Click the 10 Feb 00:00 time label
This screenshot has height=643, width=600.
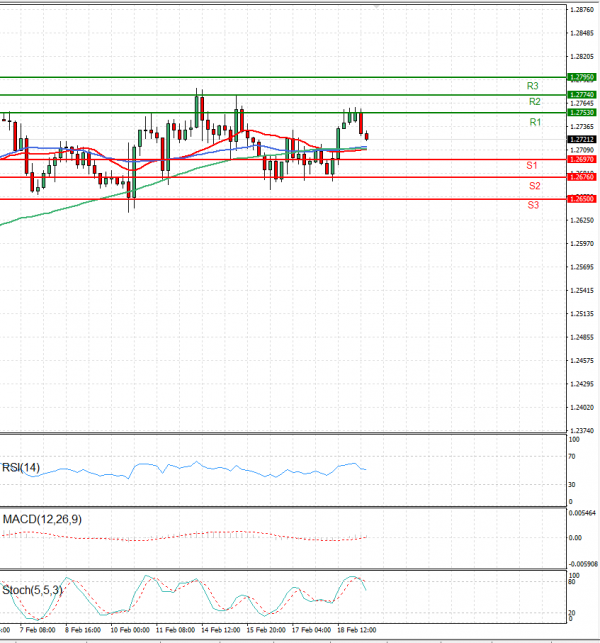[x=130, y=630]
